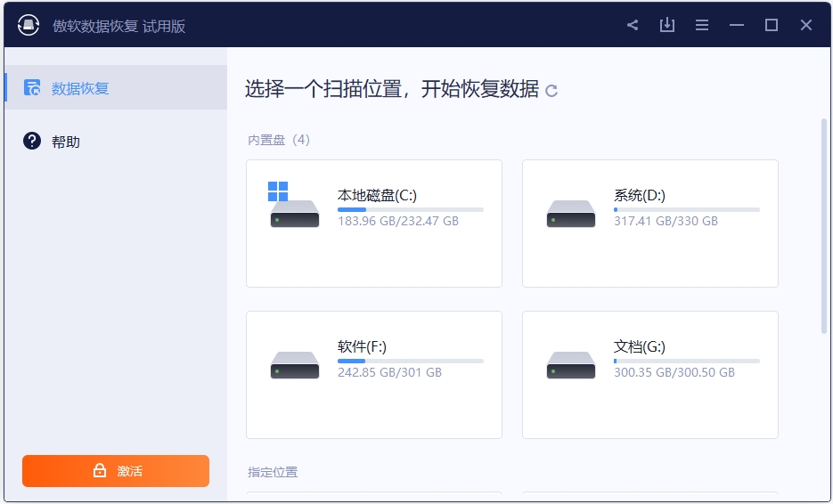Click the 软件(F:) drive icon
This screenshot has height=504, width=833.
294,365
